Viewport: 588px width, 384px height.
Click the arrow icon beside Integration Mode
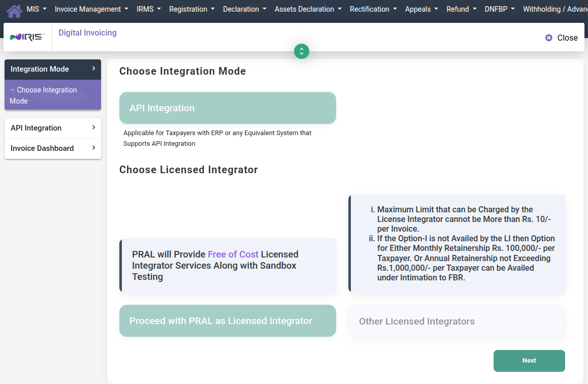(x=92, y=69)
